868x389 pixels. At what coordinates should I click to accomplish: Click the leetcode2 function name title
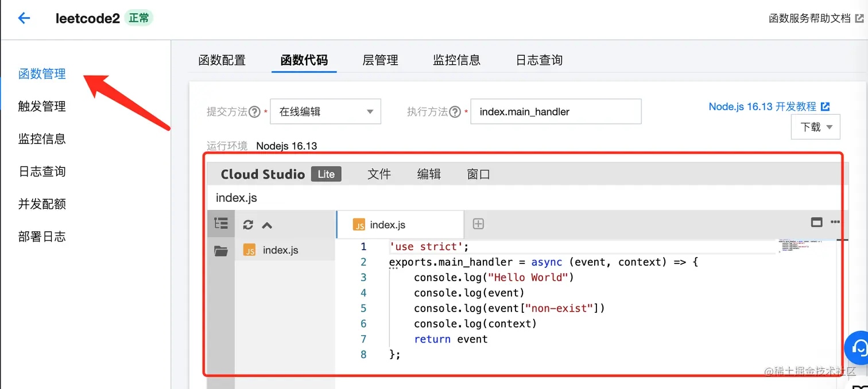88,18
